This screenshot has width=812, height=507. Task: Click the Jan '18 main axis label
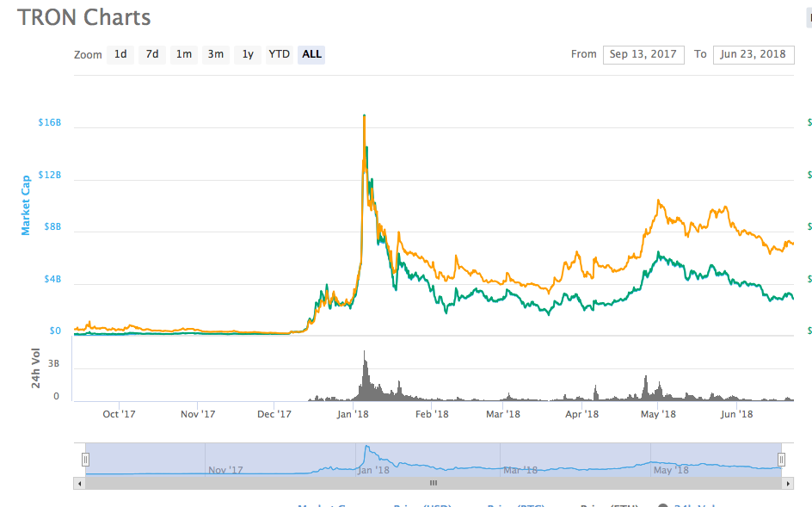click(353, 414)
